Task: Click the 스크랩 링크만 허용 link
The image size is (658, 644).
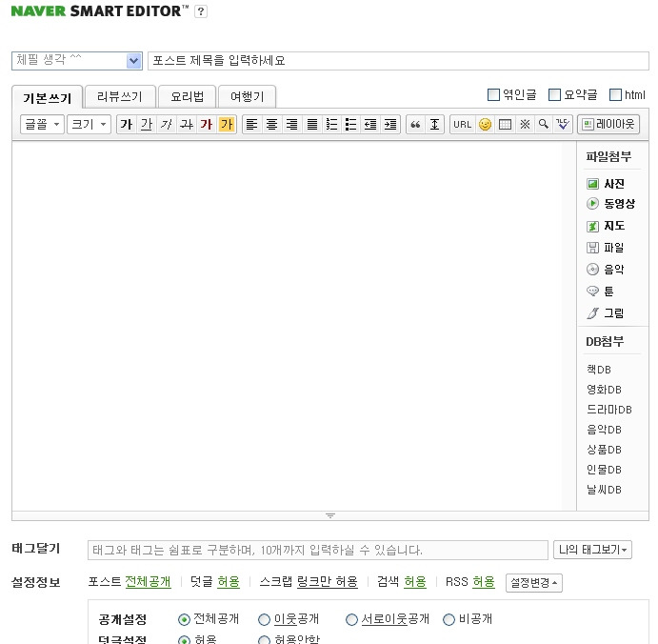Action: click(328, 581)
